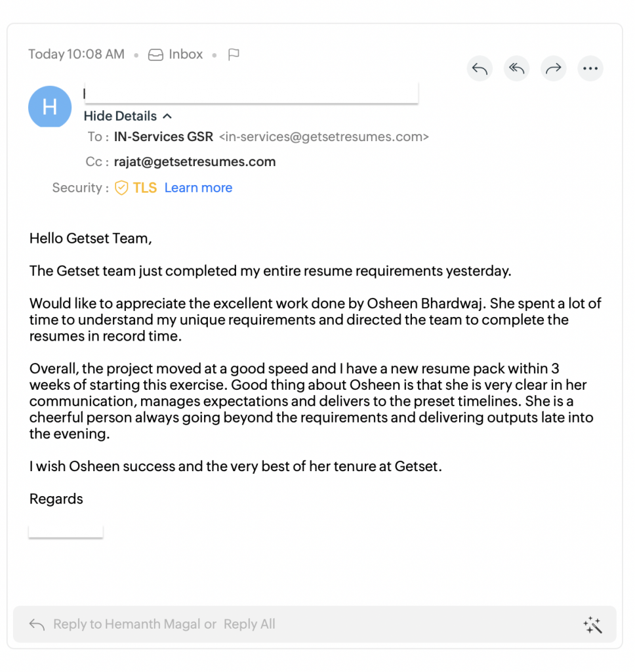Screen dimensions: 635x672
Task: Click the in-services@getsetresumes.com address
Action: coord(323,136)
